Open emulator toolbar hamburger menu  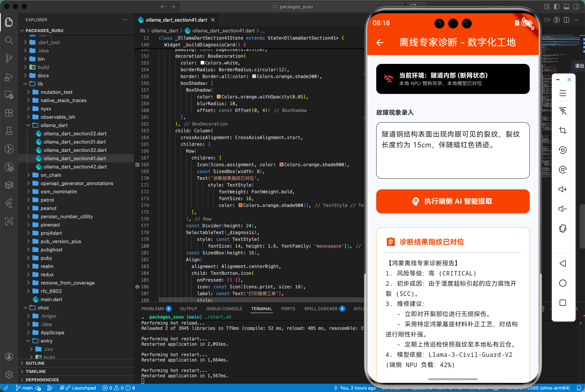[x=563, y=93]
